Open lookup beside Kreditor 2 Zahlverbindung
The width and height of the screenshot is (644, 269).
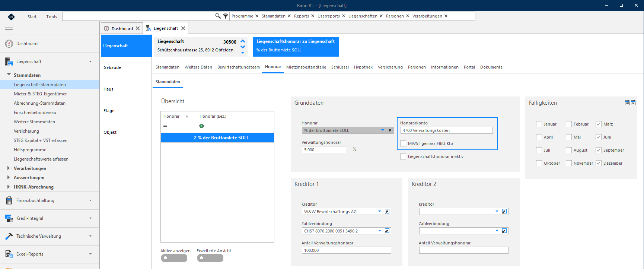[504, 231]
